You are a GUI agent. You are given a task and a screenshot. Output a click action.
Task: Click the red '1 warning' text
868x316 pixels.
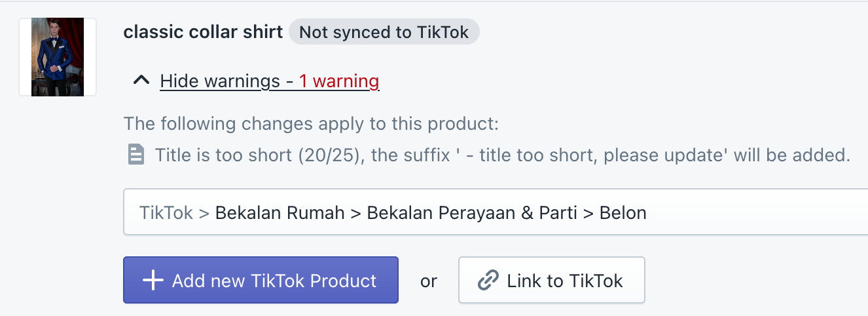[339, 81]
